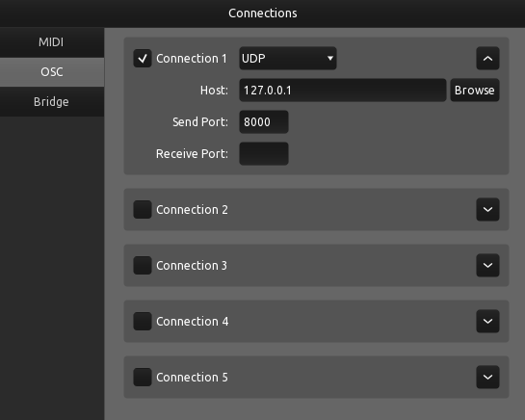Open the UDP protocol dropdown

tap(288, 58)
